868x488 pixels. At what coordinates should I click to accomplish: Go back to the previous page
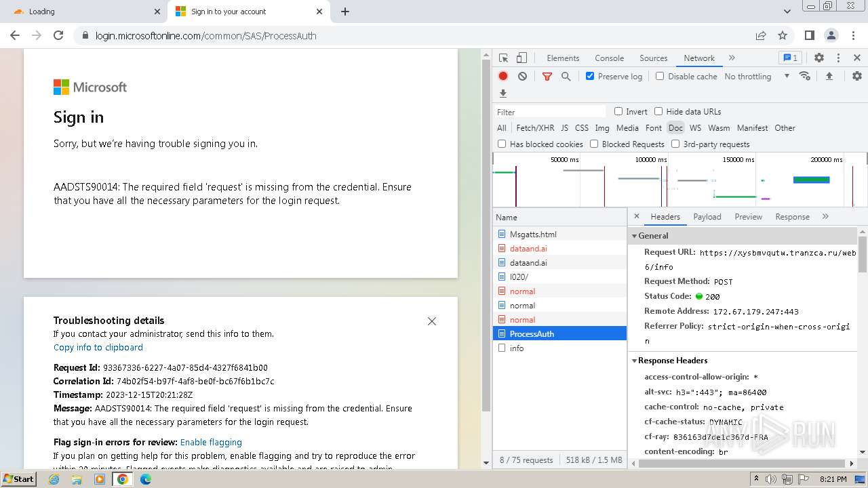pos(15,35)
